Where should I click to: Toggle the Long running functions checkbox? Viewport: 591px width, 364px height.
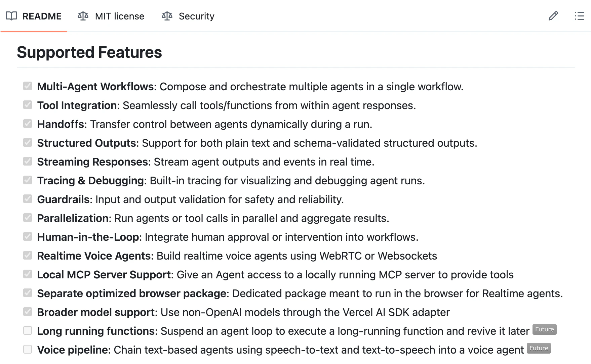[x=28, y=330]
